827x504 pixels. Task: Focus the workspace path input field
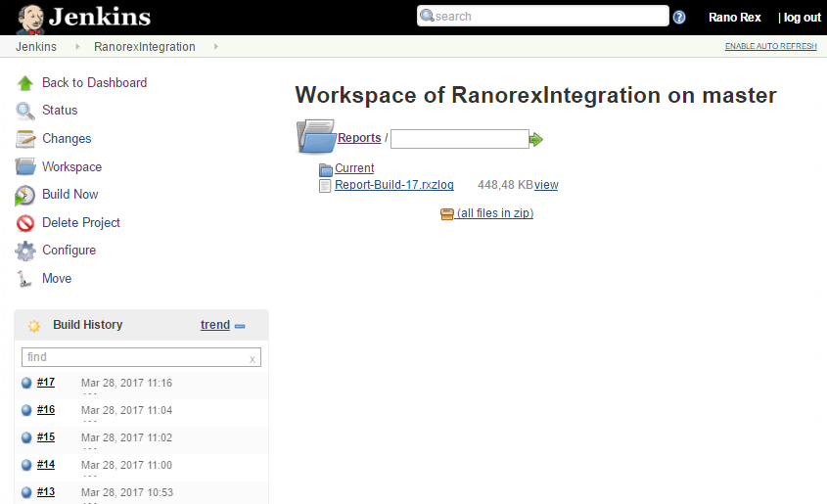(460, 139)
